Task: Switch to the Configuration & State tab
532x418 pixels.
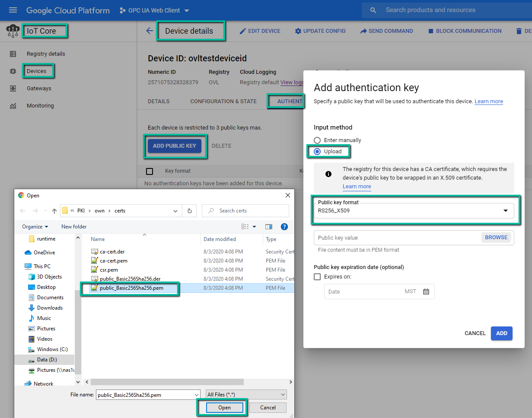Action: click(x=223, y=101)
